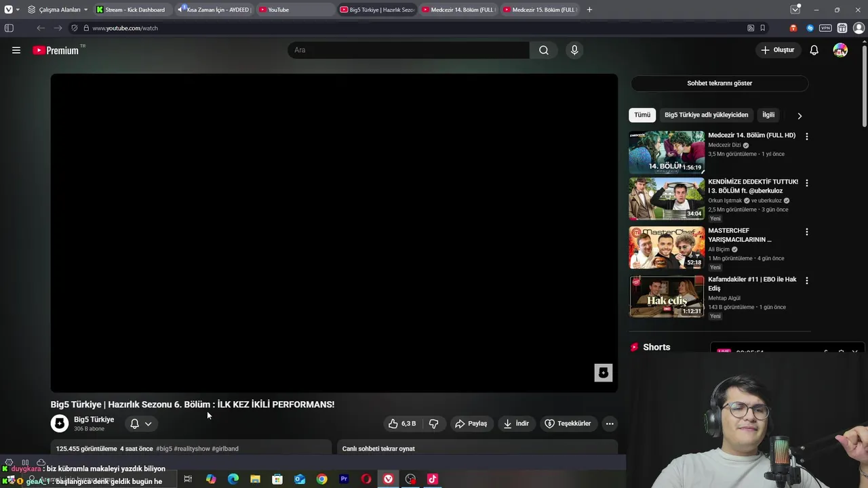Screen dimensions: 868x488
Task: Launch Microsoft Edge from taskbar
Action: [233, 479]
